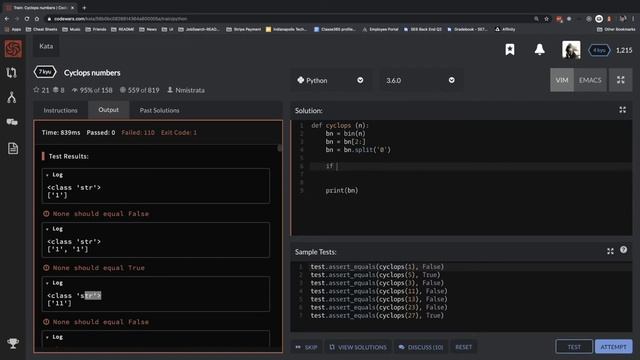Open the News bookmark folder

(x=148, y=29)
